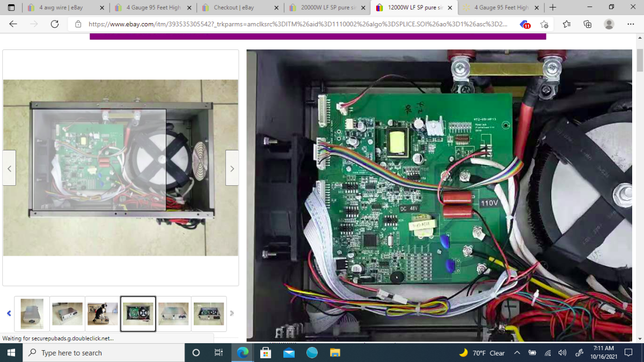The height and width of the screenshot is (362, 644).
Task: Switch to the 4 awg wire tab
Action: point(61,8)
